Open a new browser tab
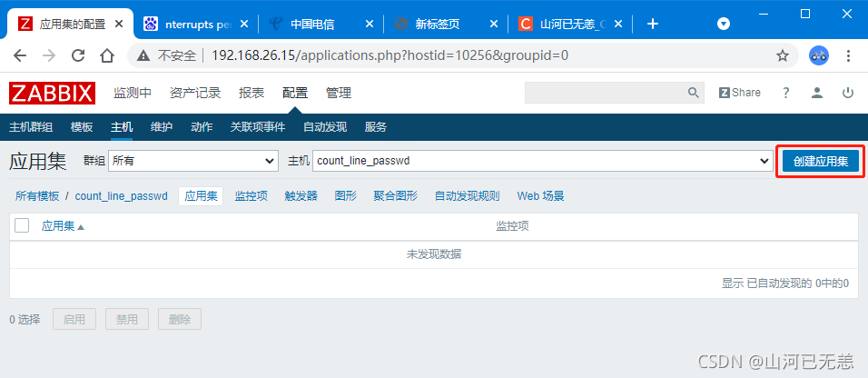The image size is (868, 378). [653, 24]
